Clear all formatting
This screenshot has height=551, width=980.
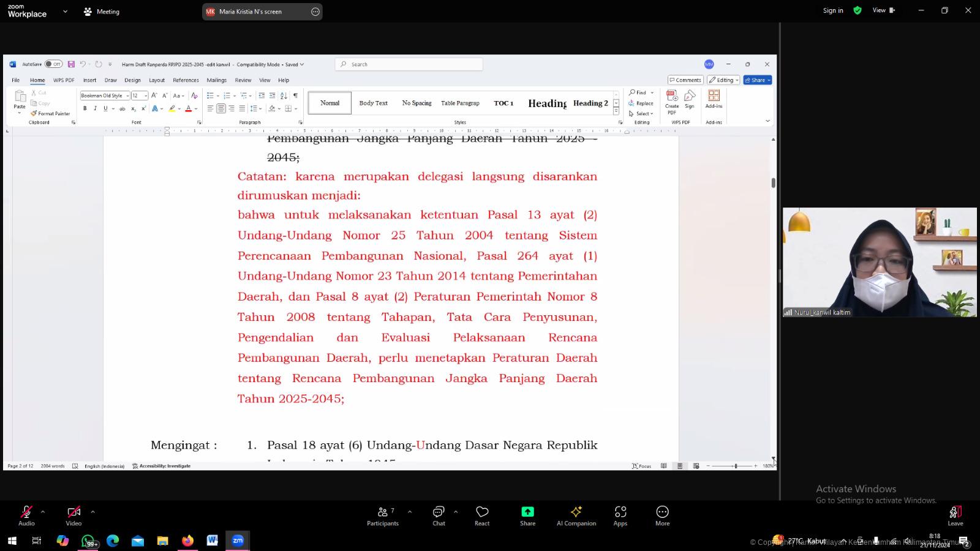coord(194,96)
